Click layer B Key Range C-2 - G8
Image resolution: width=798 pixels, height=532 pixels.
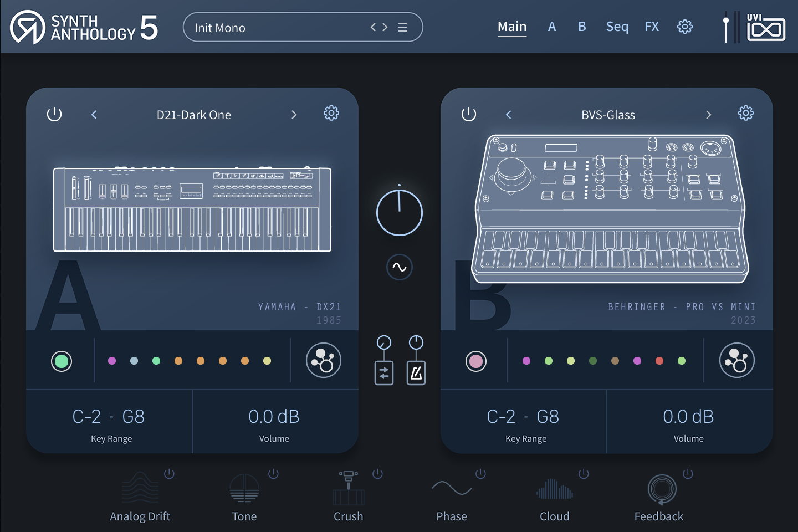(x=523, y=416)
